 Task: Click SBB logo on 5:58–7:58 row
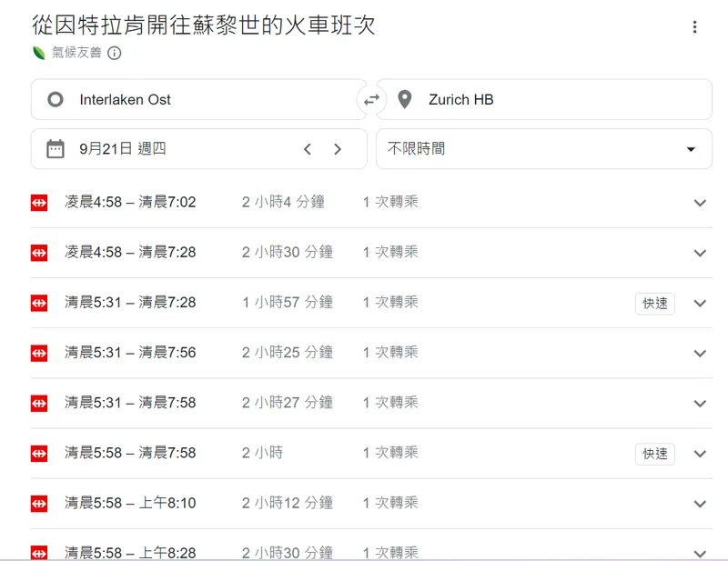pos(39,454)
